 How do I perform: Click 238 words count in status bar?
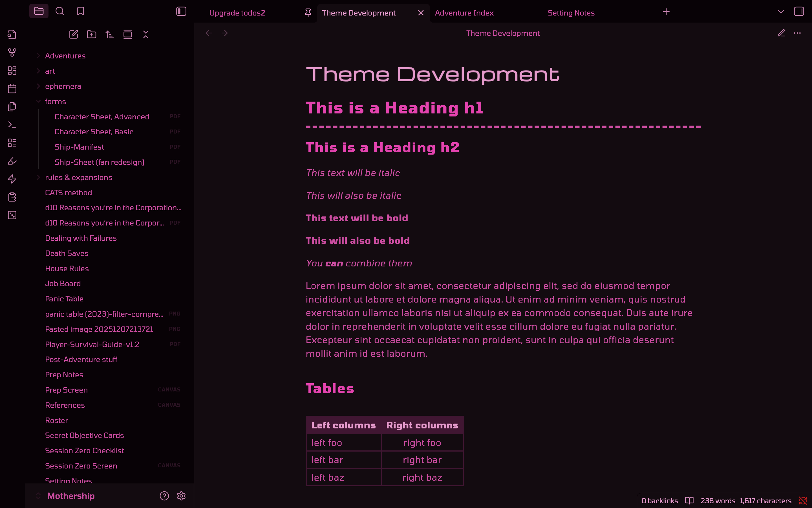(718, 501)
